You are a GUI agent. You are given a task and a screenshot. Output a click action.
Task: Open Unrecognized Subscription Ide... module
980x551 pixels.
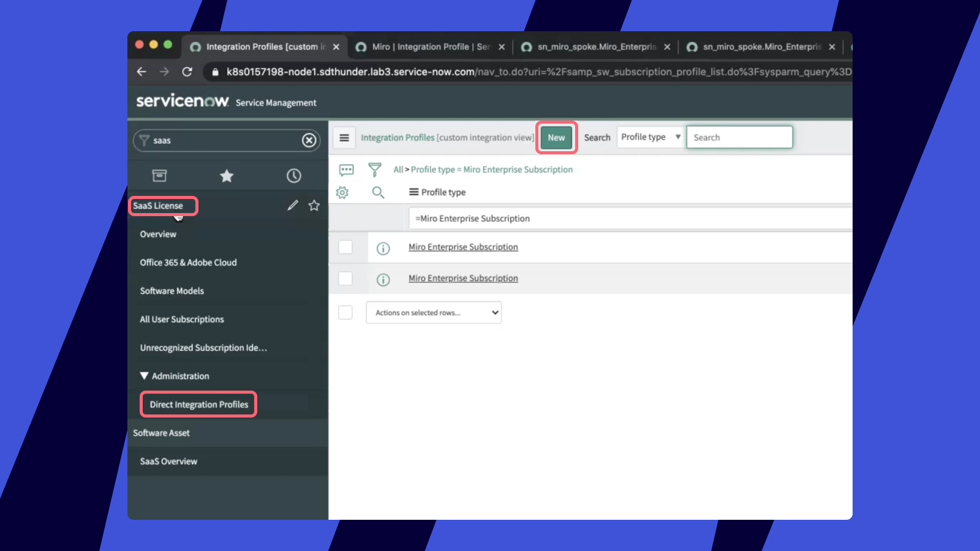[x=203, y=348]
